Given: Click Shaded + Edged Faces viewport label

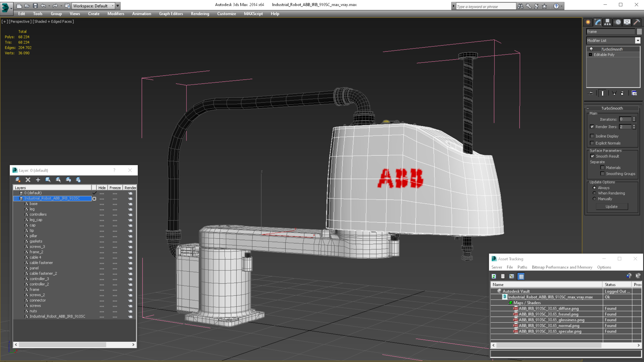Looking at the screenshot, I should [x=53, y=21].
